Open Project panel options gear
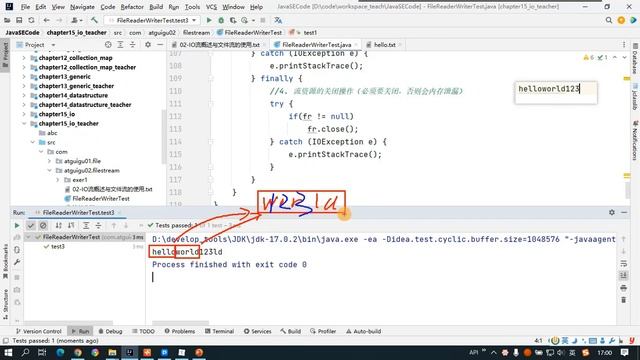This screenshot has width=640, height=360. (148, 44)
